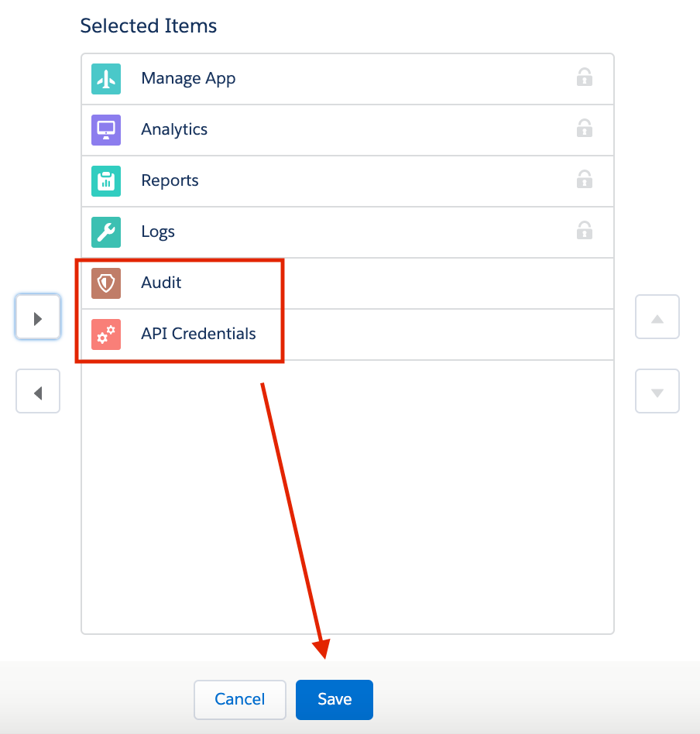Move item to Selected with right arrow button
This screenshot has height=734, width=700.
coord(38,317)
